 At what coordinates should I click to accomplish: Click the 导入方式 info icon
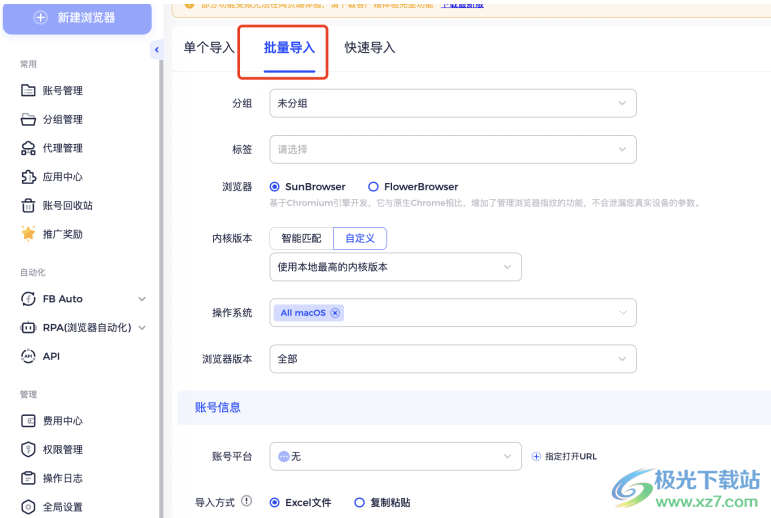[246, 501]
